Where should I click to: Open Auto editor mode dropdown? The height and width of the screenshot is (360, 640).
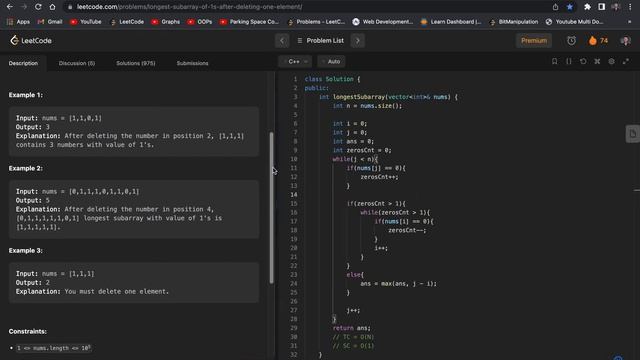pos(331,62)
